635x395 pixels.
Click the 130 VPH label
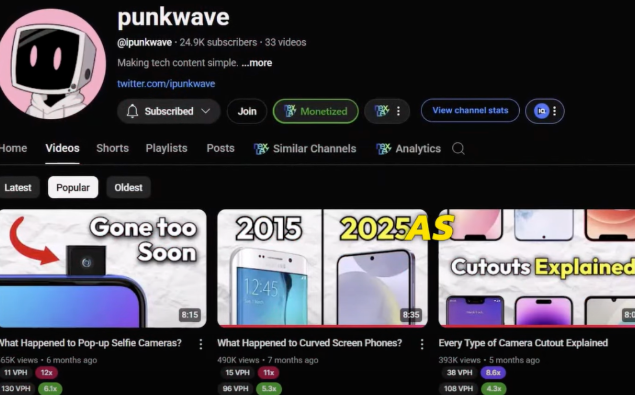[17, 389]
